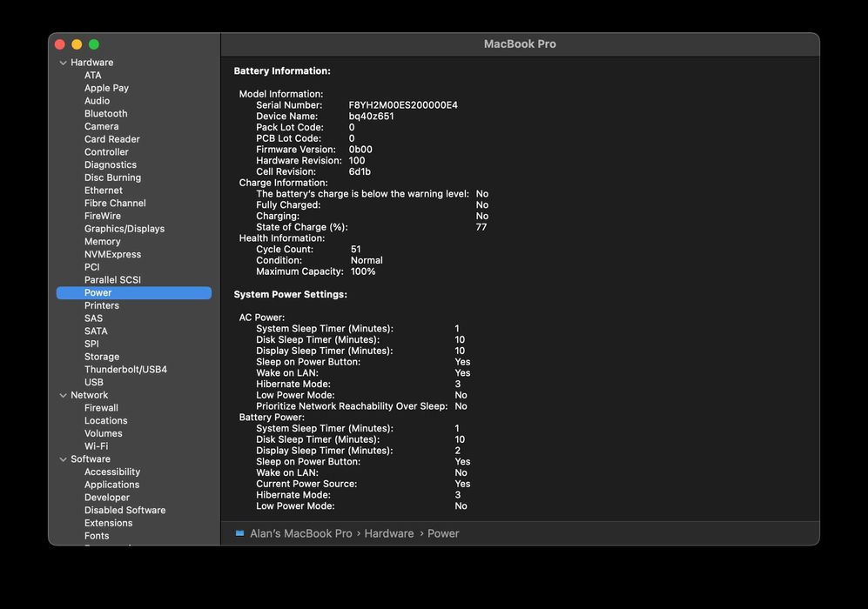Image resolution: width=868 pixels, height=609 pixels.
Task: Select the NVMExpress sidebar item
Action: click(112, 254)
